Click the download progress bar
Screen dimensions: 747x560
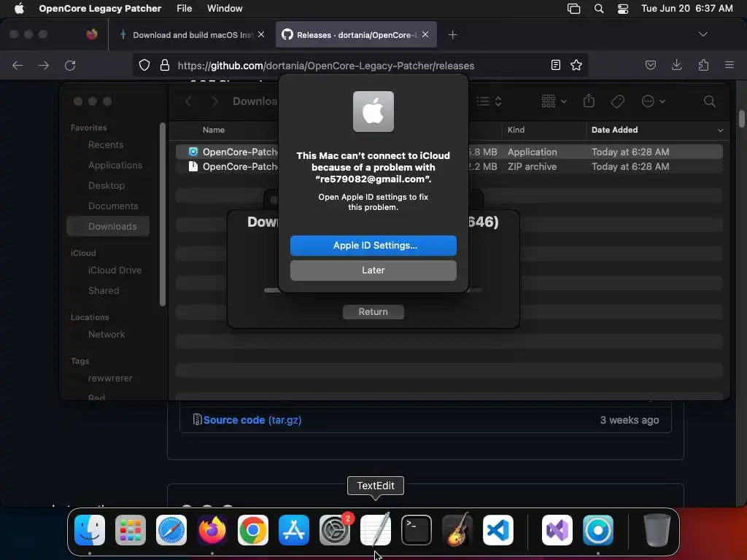coord(373,290)
